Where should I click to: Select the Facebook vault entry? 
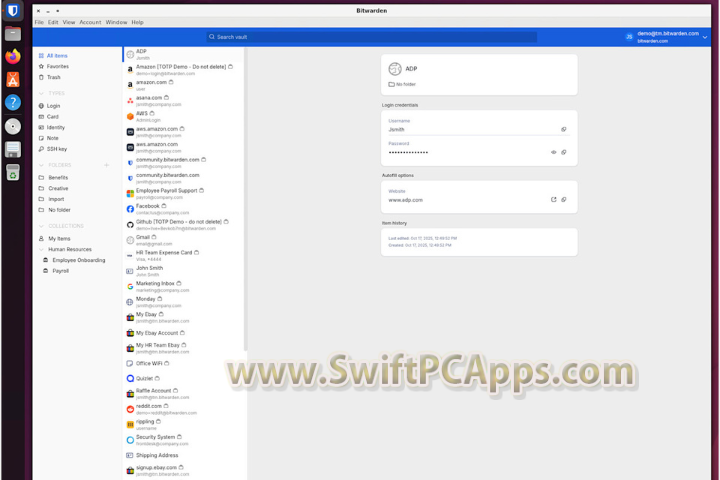click(x=184, y=209)
